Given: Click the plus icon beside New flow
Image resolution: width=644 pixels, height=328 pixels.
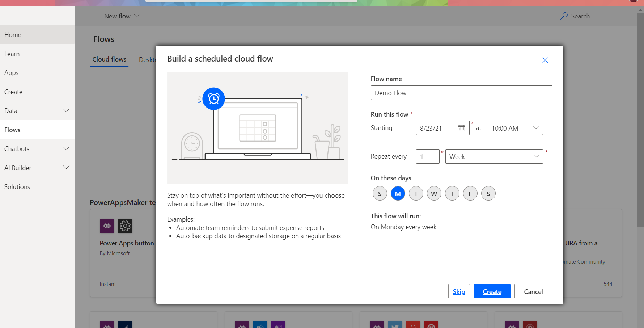Looking at the screenshot, I should pyautogui.click(x=97, y=16).
